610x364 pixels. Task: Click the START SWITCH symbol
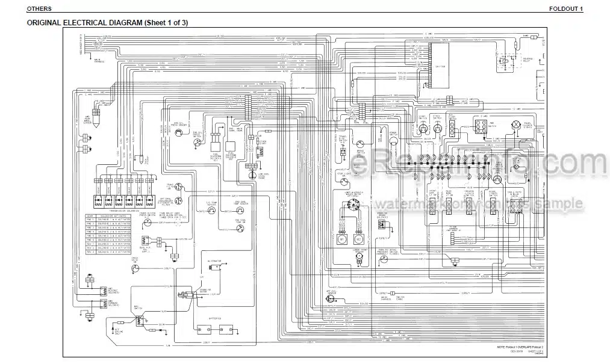pos(423,128)
